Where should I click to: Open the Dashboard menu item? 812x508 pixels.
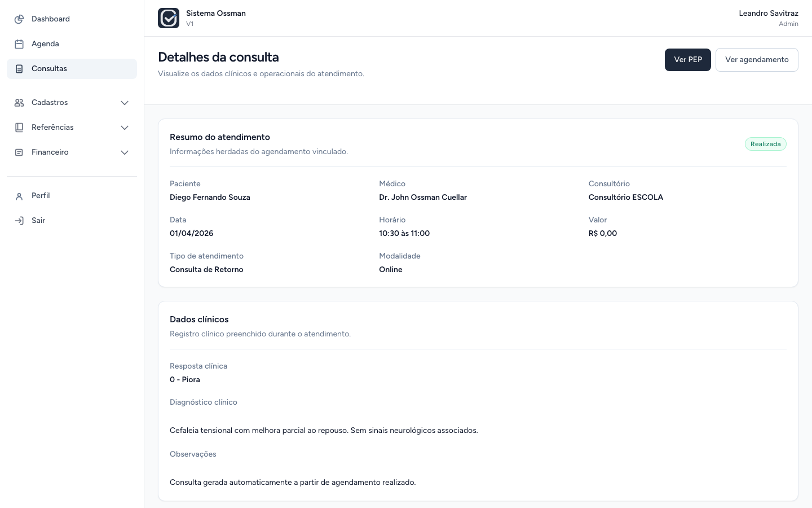72,19
